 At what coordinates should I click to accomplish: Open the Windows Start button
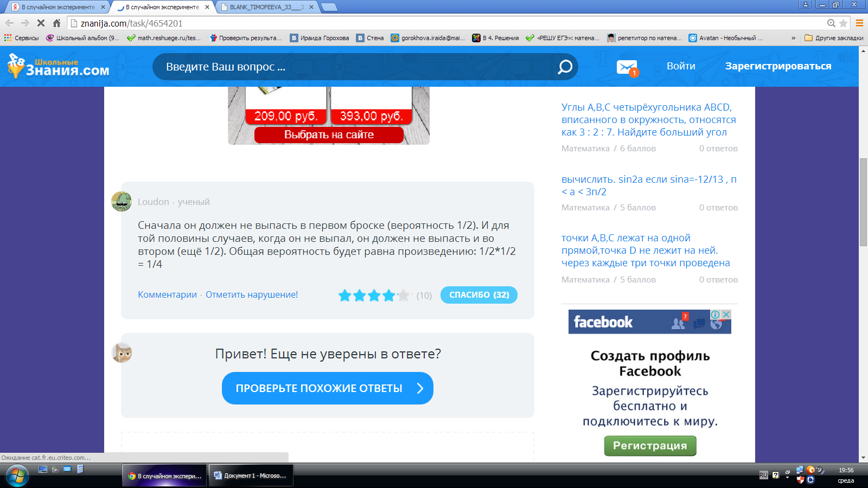tap(16, 476)
